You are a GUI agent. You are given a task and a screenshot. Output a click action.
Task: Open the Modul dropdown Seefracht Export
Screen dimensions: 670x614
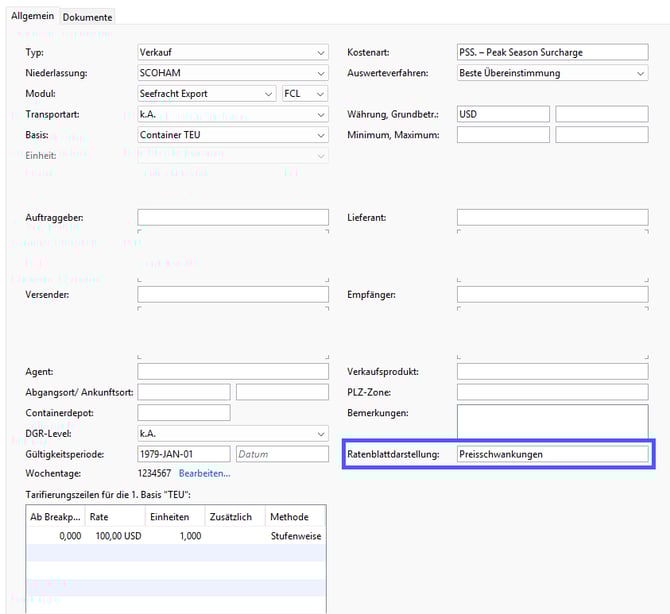point(206,94)
